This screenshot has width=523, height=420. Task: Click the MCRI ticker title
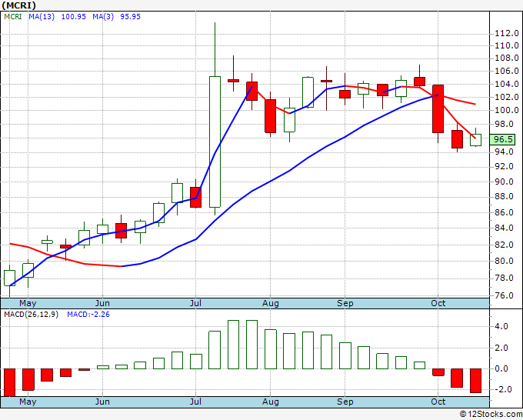pos(18,5)
